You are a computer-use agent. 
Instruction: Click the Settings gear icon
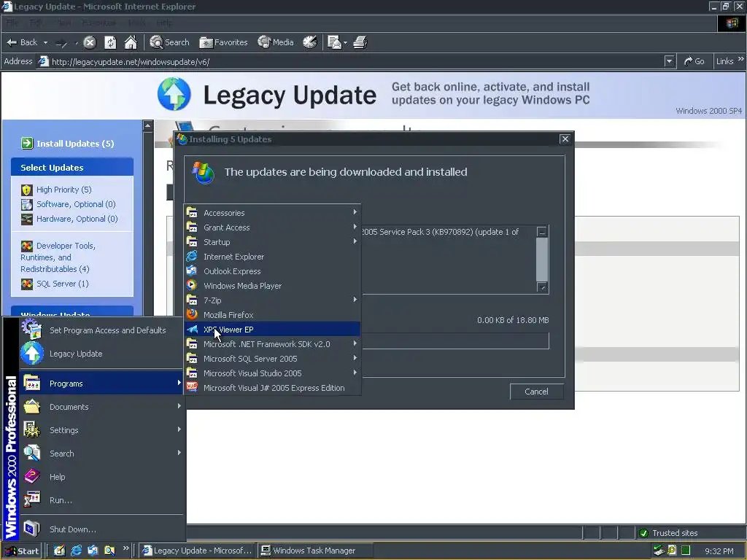32,429
